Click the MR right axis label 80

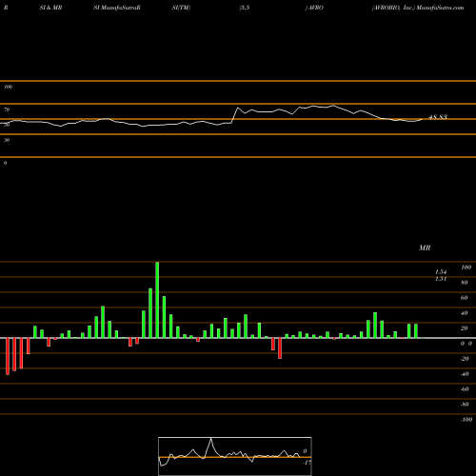click(465, 283)
